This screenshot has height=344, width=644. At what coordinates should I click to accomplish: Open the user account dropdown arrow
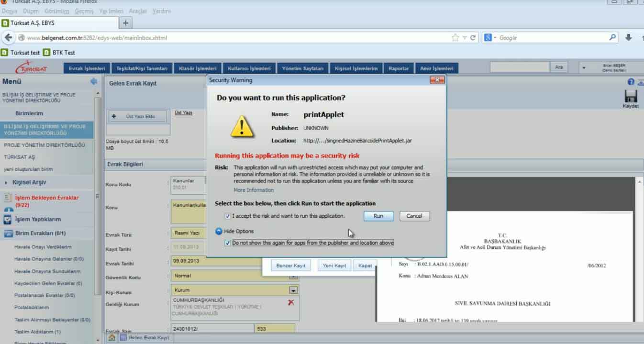[x=584, y=68]
